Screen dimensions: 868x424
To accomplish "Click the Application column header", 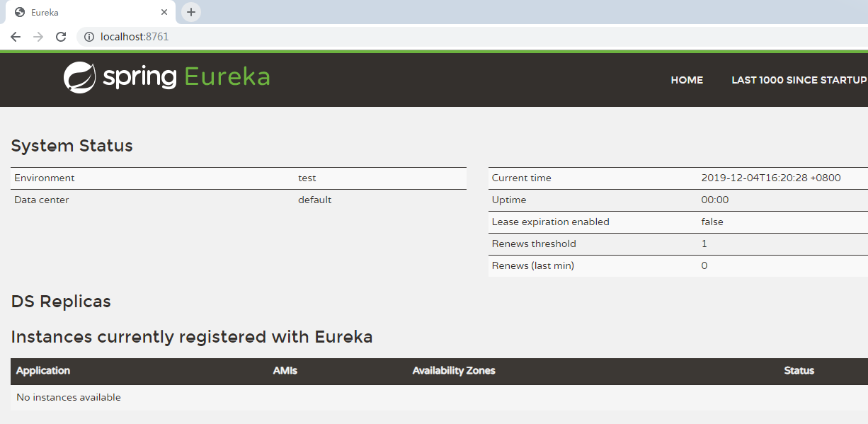I will (x=43, y=370).
